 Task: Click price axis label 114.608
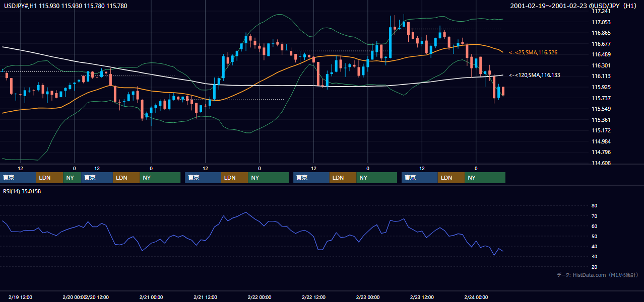pyautogui.click(x=601, y=163)
